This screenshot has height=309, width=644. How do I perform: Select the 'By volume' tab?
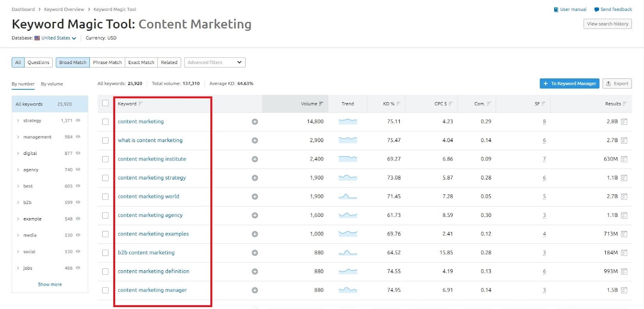point(52,84)
